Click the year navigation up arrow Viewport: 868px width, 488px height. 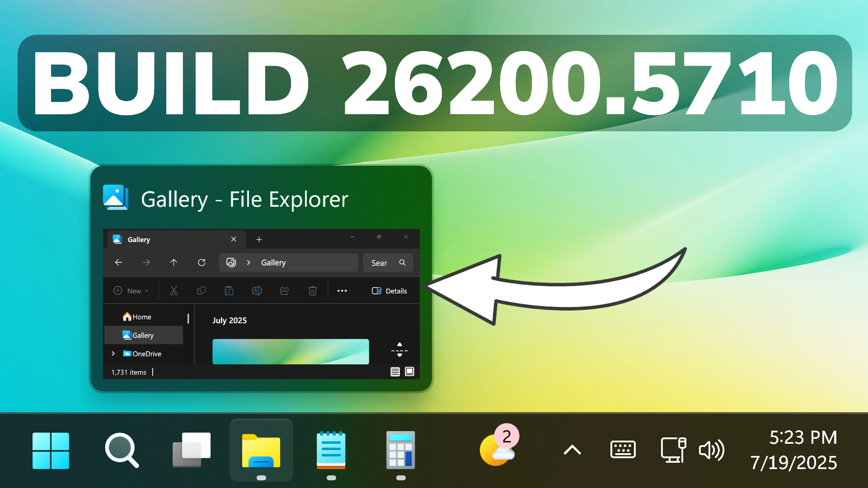click(x=399, y=343)
